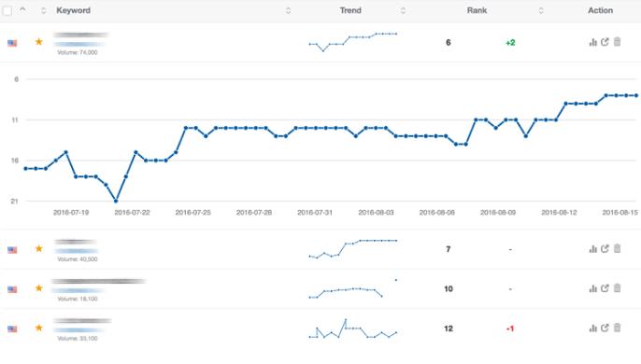Click the rank value 12
Viewport: 641px width, 364px height.
[449, 329]
